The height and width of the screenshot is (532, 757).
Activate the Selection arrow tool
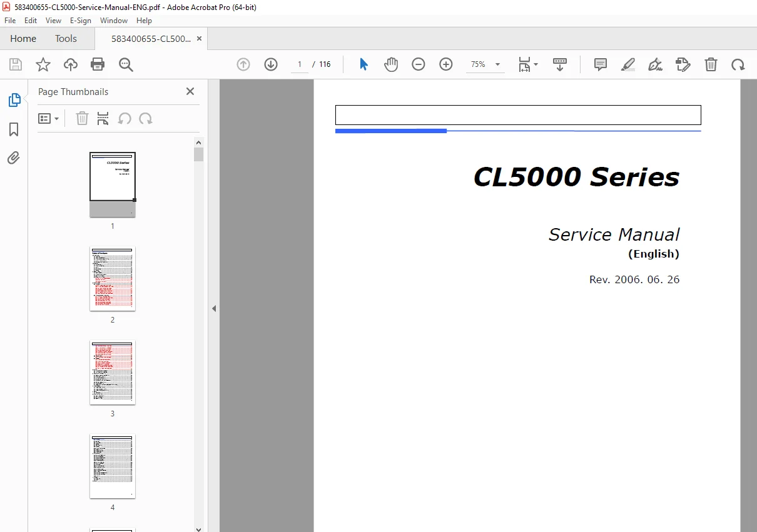point(363,64)
